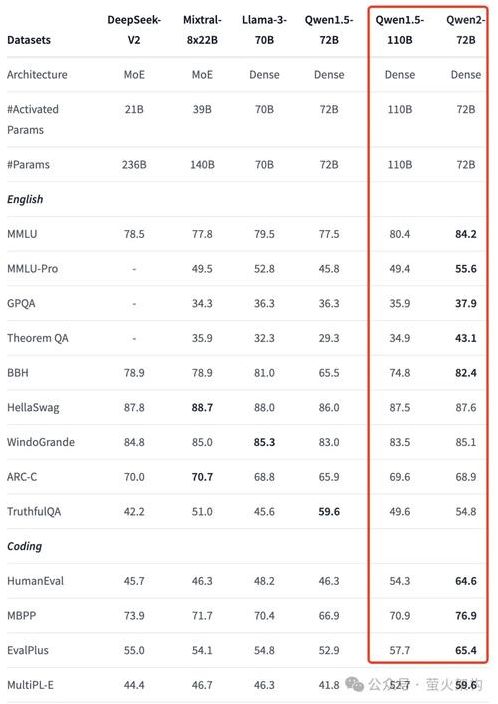Click the Datasets column header
Screen dimensions: 498x704
pyautogui.click(x=29, y=40)
